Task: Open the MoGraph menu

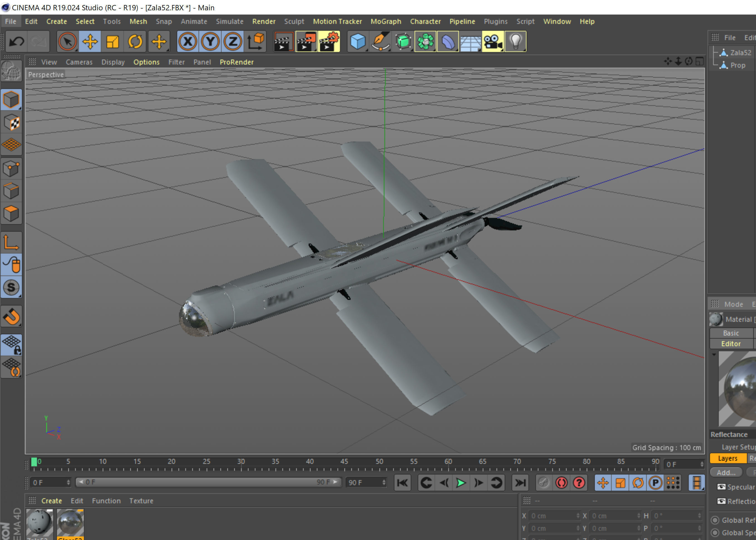Action: click(386, 21)
